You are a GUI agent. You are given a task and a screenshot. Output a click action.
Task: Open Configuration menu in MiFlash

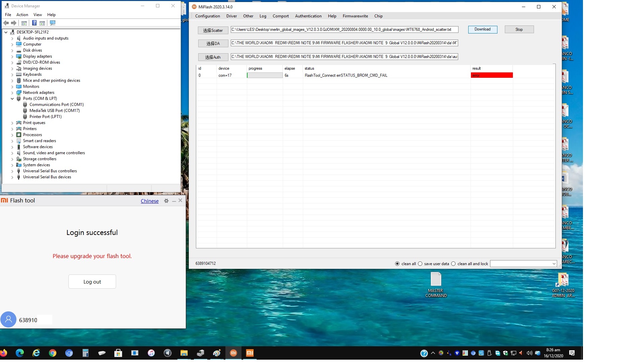click(x=208, y=16)
